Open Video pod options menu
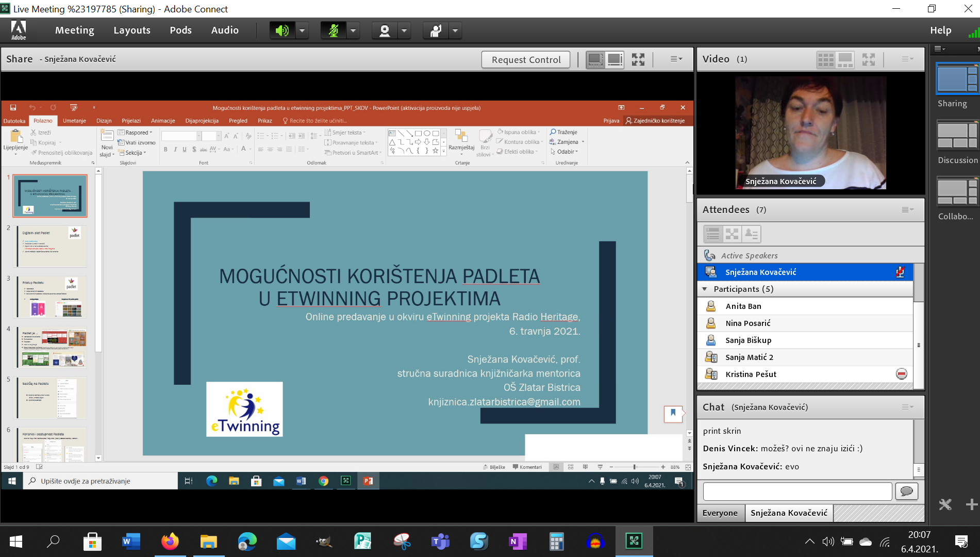Screen dimensions: 980x557 point(907,59)
